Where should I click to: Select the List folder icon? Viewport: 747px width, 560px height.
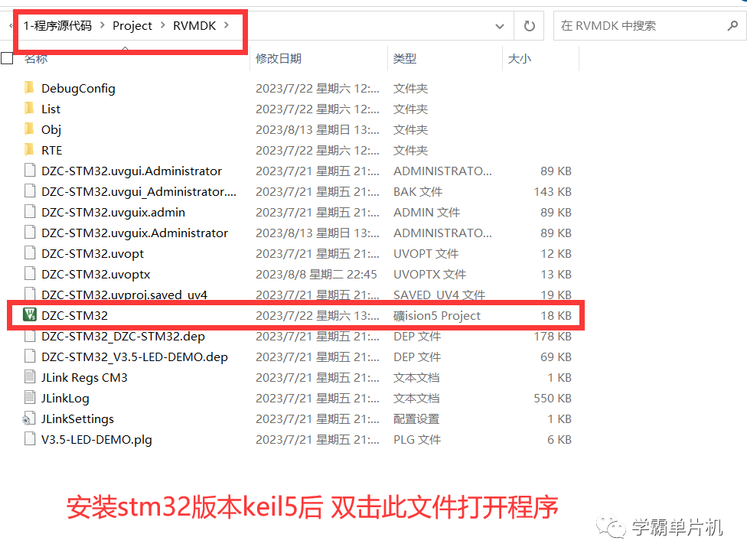pos(30,109)
